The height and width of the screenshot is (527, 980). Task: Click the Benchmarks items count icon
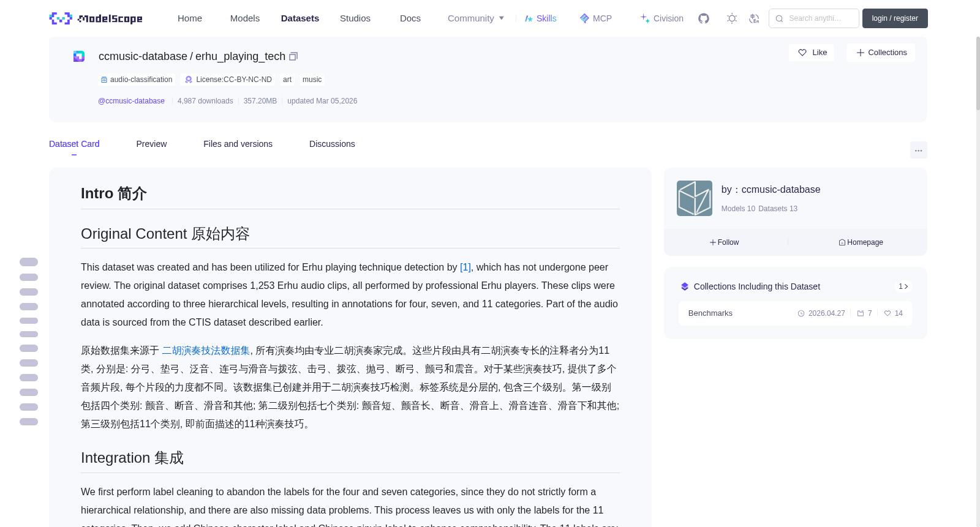[861, 313]
